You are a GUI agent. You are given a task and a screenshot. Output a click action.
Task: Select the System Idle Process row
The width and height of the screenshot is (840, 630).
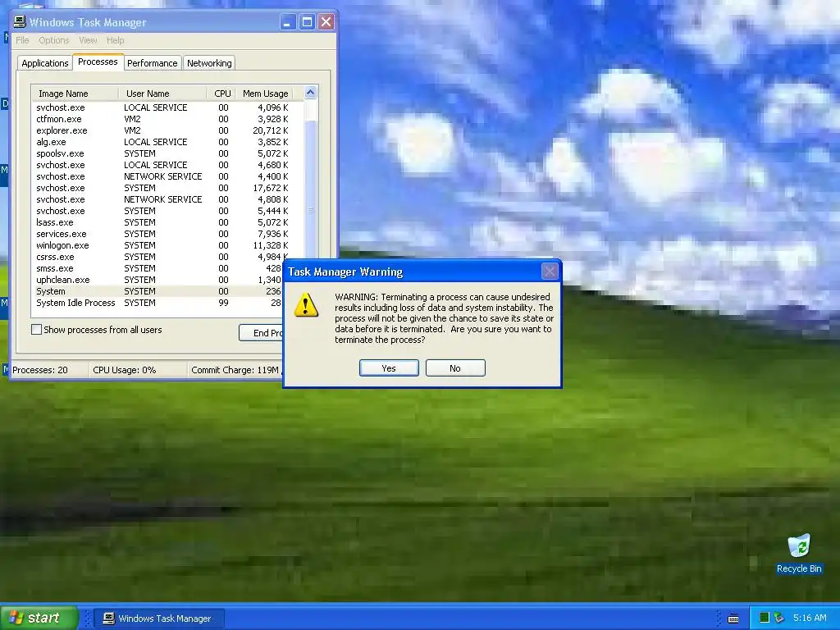pyautogui.click(x=157, y=303)
